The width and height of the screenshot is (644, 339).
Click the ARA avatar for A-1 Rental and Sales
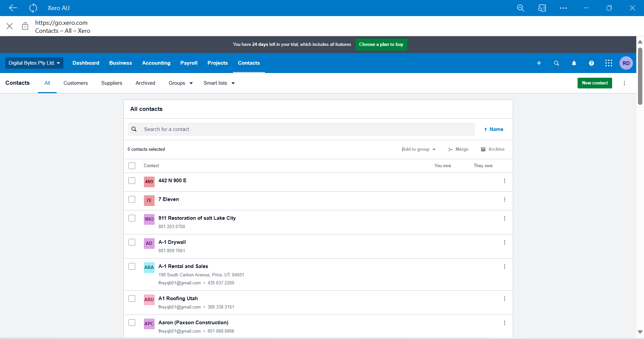point(149,268)
